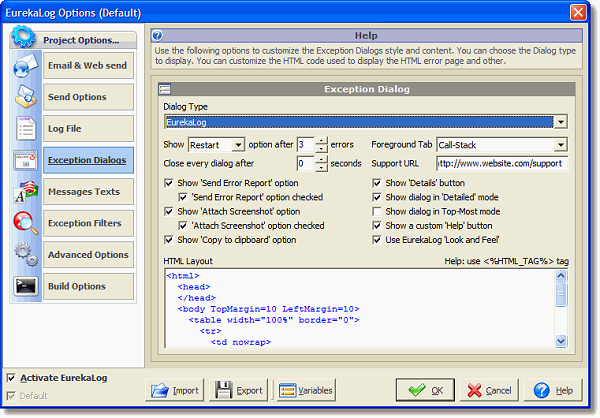The width and height of the screenshot is (600, 418).
Task: Click the errors count field showing 3
Action: (x=307, y=145)
